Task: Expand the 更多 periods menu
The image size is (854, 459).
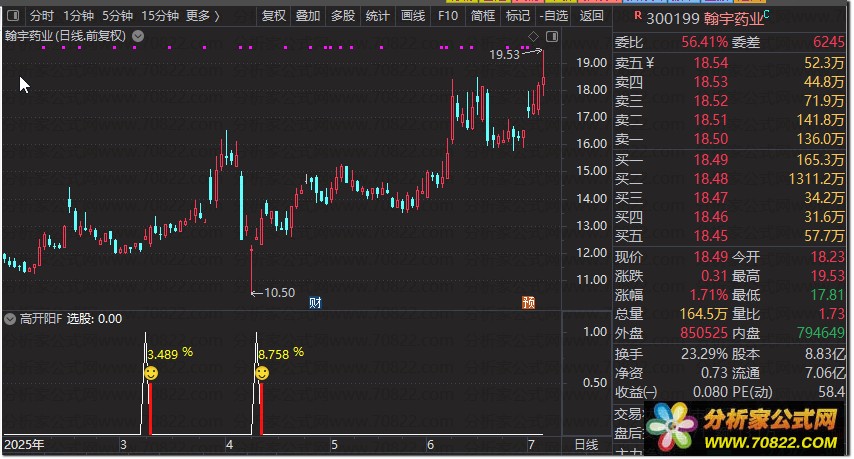Action: tap(203, 16)
